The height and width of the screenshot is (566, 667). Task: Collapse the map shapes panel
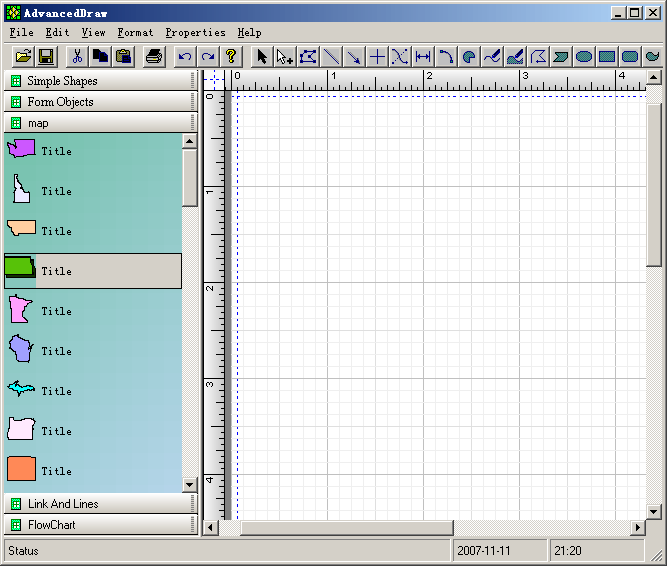click(101, 123)
